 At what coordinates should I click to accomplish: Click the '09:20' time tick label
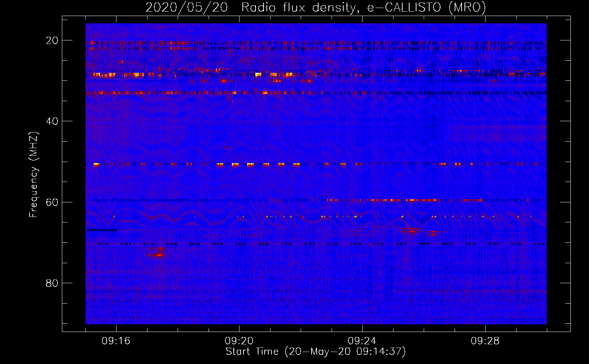click(x=239, y=341)
